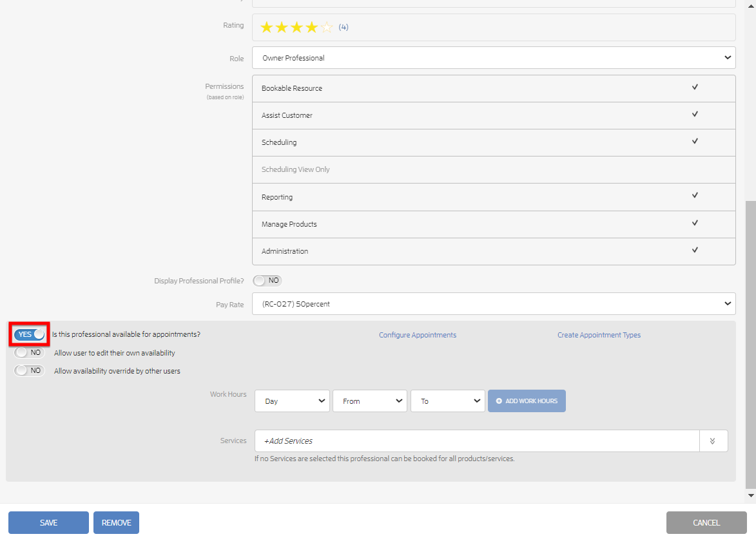Click the third rating star

click(x=296, y=27)
